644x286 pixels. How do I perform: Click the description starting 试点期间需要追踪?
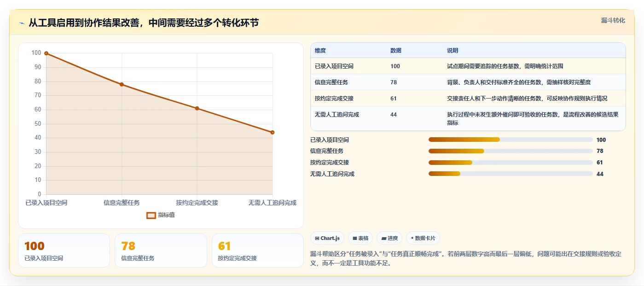505,66
